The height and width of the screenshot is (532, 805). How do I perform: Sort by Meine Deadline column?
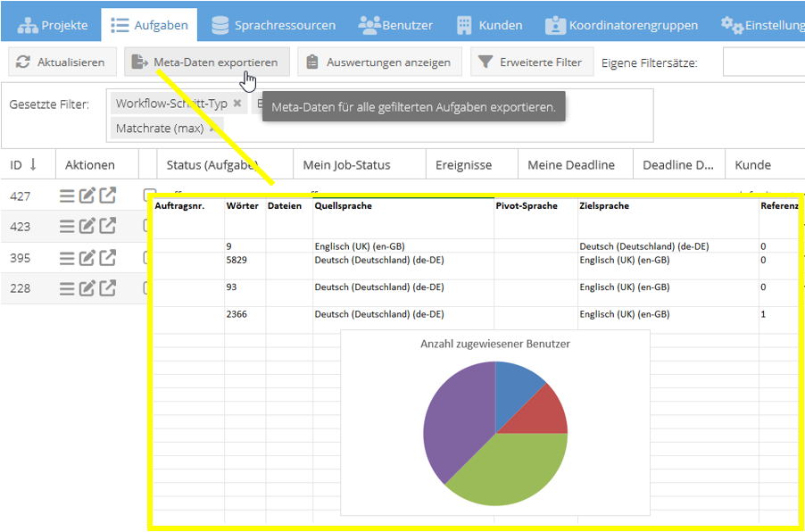tap(576, 165)
